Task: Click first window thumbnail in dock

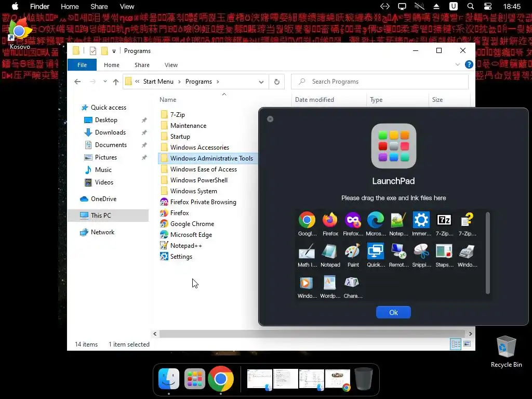Action: pos(260,379)
